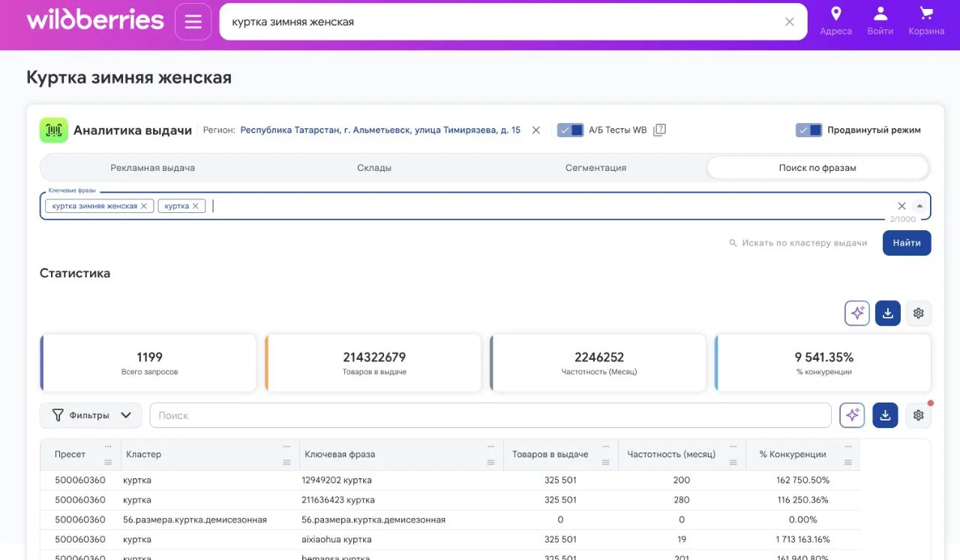Open the three-dot options on Кластер column
Screen dimensions: 960x560
point(286,446)
